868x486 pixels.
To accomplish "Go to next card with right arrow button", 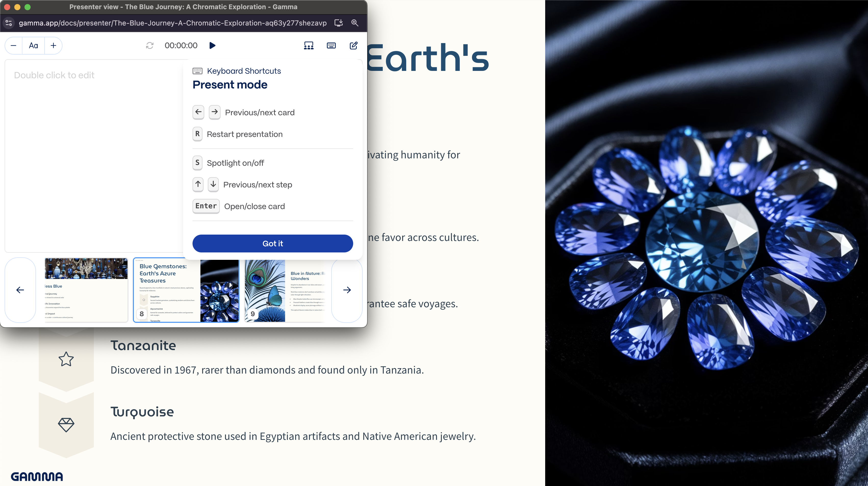I will coord(347,290).
